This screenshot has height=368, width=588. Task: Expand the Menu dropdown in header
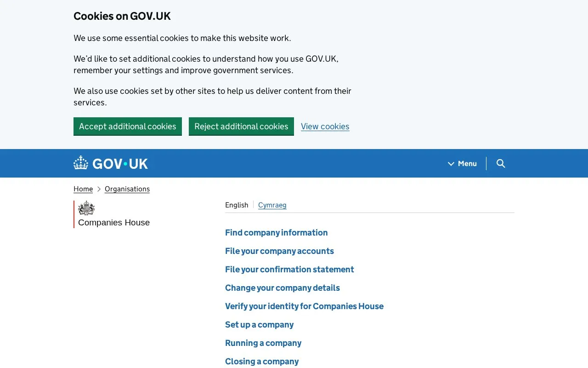463,163
